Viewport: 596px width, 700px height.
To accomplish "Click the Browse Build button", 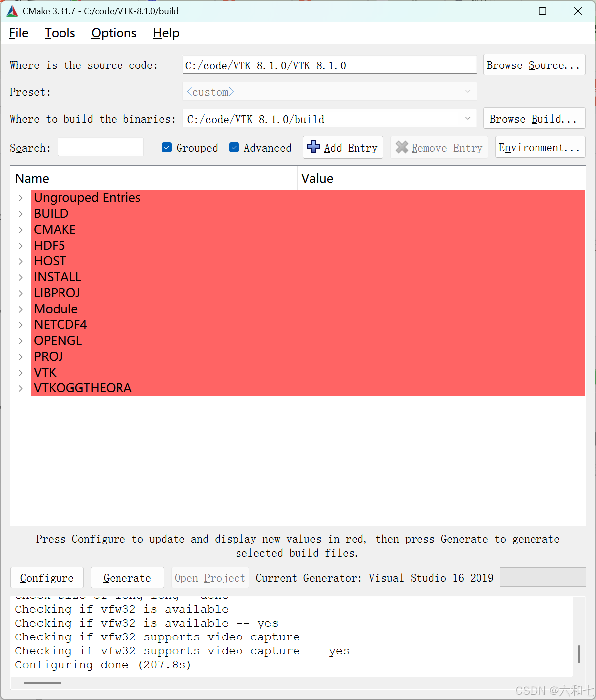I will click(x=534, y=119).
